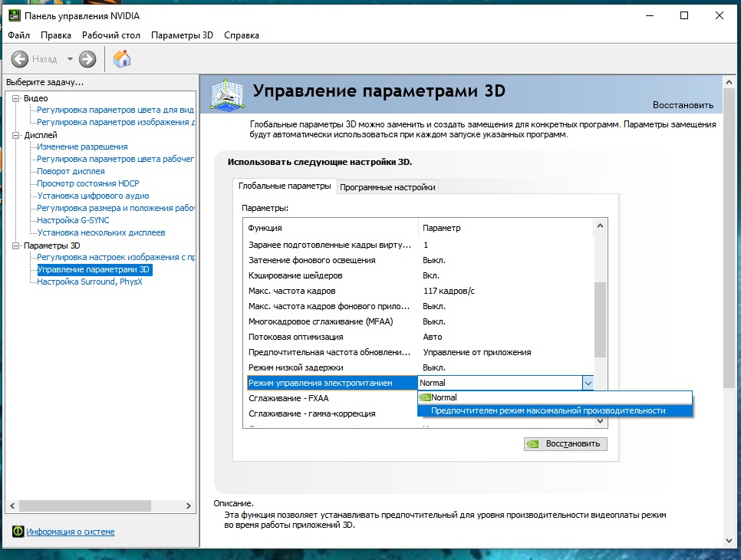Click Восстановить link in the header
This screenshot has height=560, width=741.
tap(683, 105)
